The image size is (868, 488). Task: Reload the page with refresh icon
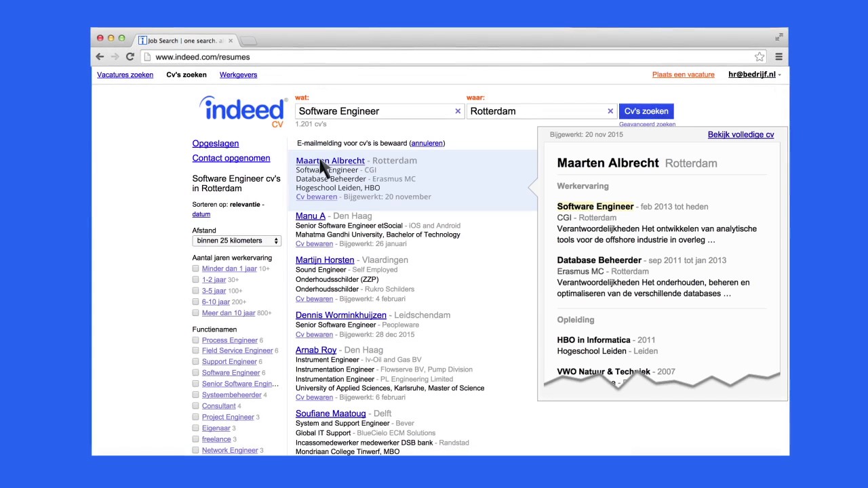pyautogui.click(x=130, y=57)
